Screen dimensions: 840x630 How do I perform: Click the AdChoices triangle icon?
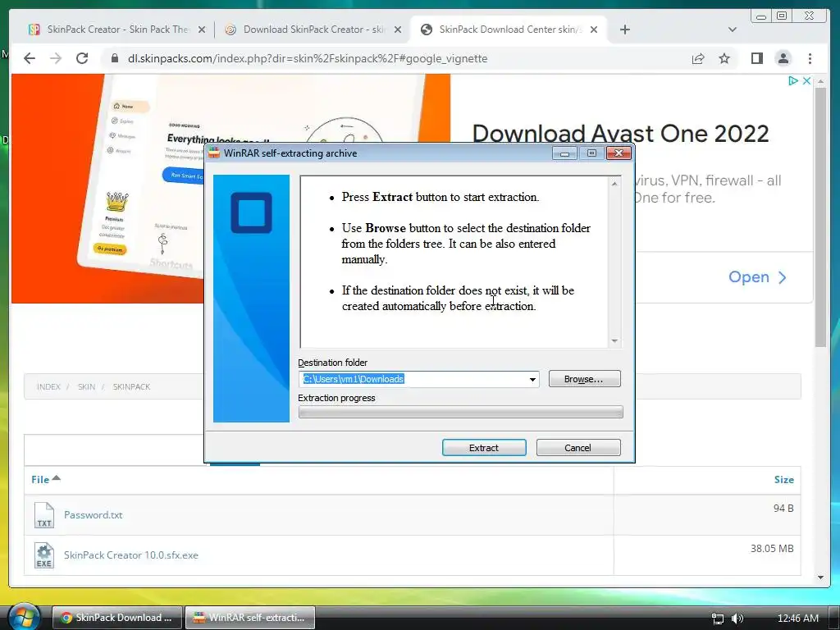[x=793, y=81]
